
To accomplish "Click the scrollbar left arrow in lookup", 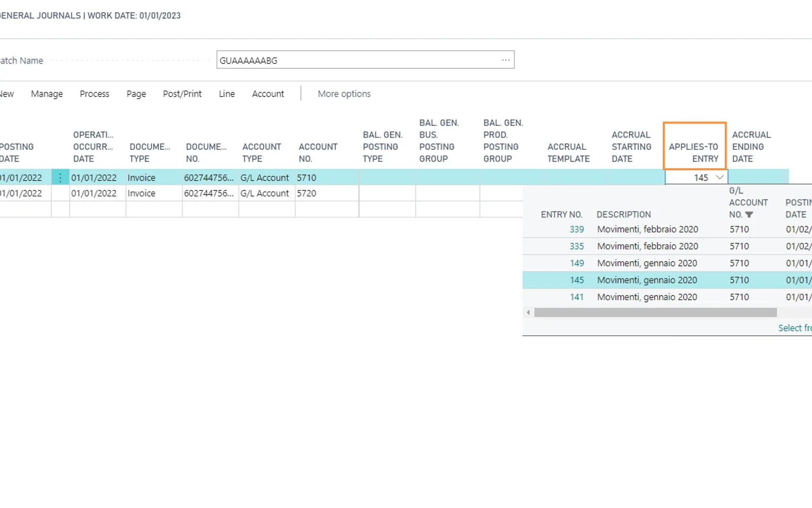I will point(528,312).
